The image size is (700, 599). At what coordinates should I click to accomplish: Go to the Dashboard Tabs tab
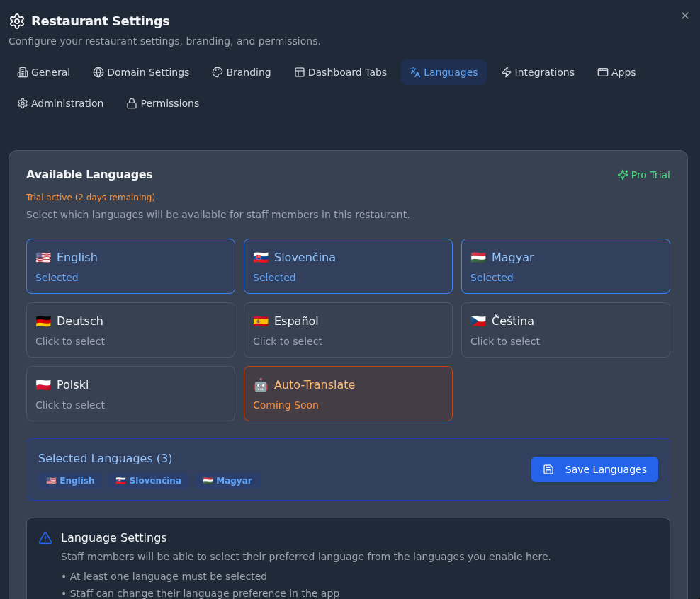point(341,72)
